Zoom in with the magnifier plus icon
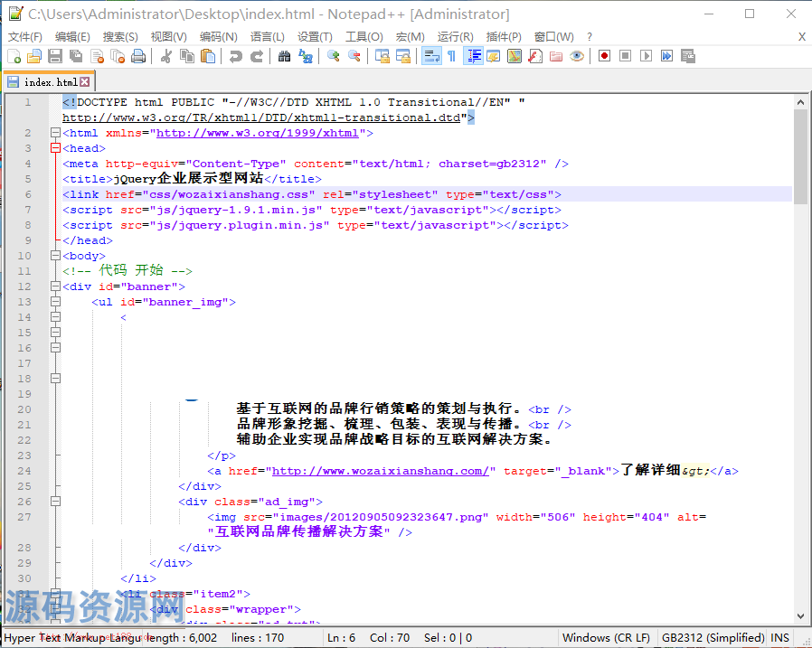The width and height of the screenshot is (812, 648). (333, 56)
